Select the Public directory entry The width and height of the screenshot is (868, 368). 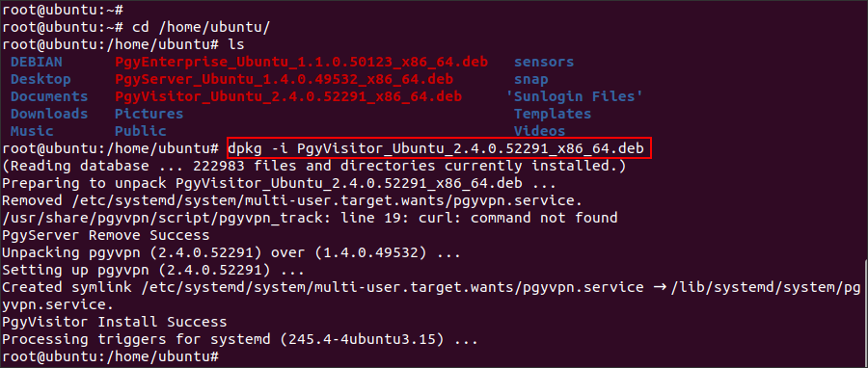[x=141, y=131]
